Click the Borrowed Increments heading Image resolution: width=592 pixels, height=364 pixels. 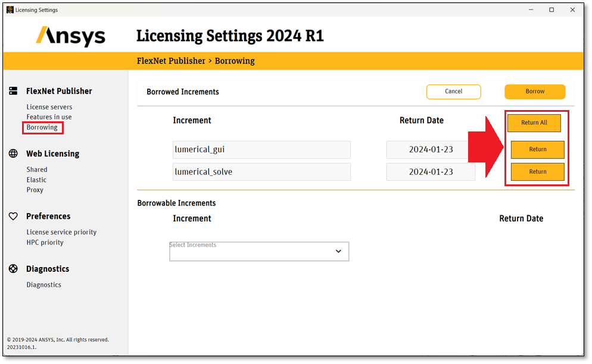pyautogui.click(x=183, y=92)
